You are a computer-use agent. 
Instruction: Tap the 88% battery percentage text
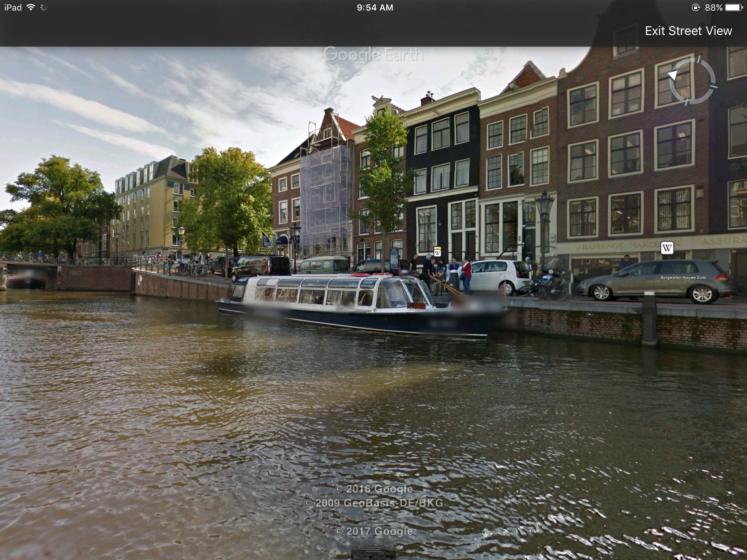tap(713, 8)
